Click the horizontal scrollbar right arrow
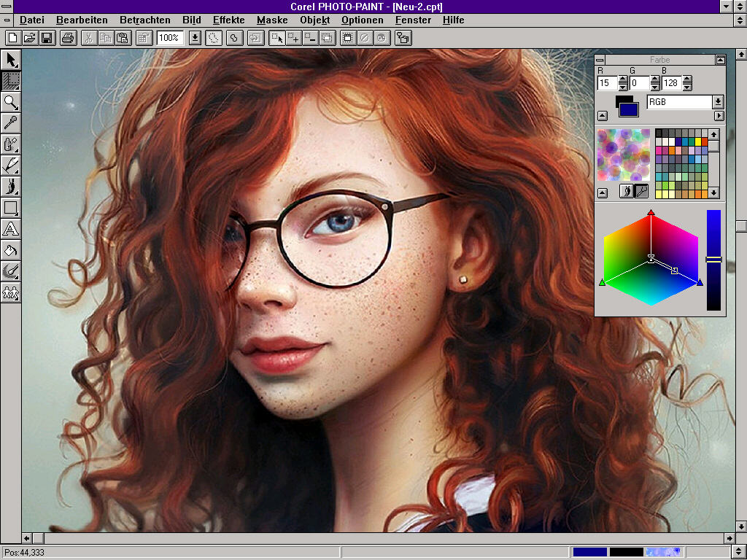 pos(729,538)
